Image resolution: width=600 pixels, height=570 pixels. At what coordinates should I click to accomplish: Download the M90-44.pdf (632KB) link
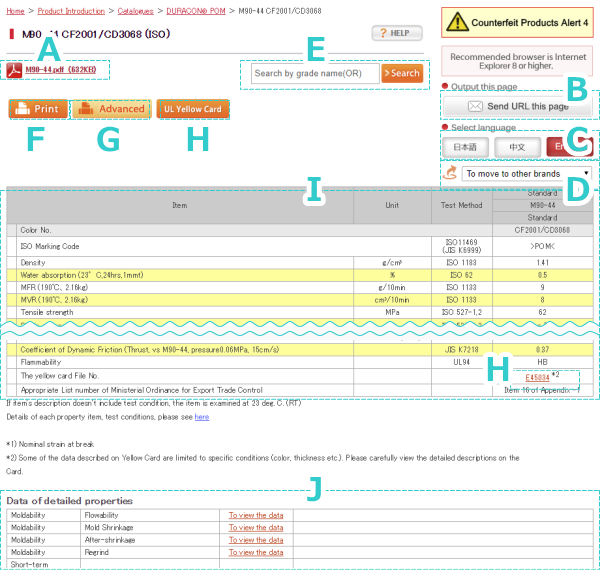point(60,70)
